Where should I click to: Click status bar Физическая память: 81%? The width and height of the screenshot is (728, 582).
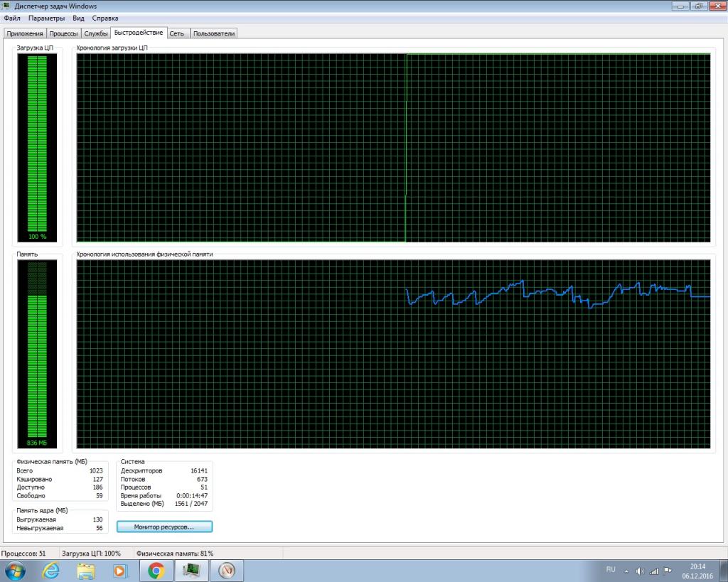175,554
